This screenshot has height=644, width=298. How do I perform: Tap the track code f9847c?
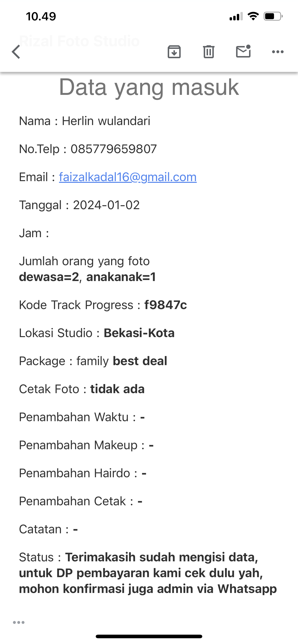click(166, 305)
